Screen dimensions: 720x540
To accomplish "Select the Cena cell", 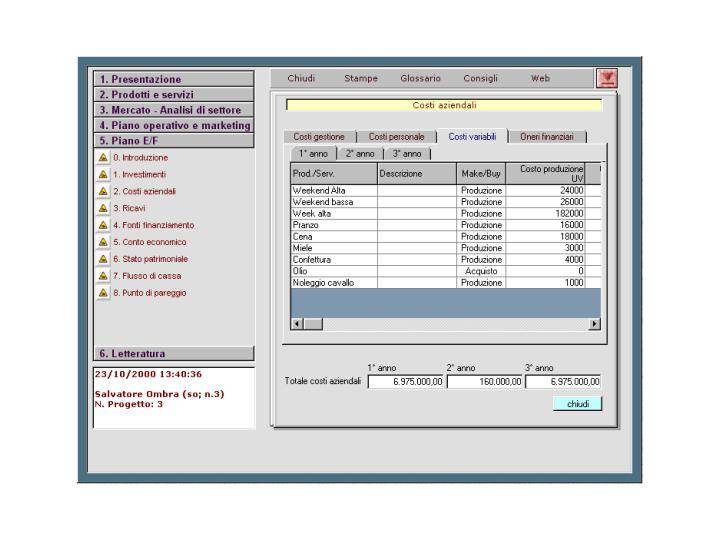I will (334, 236).
